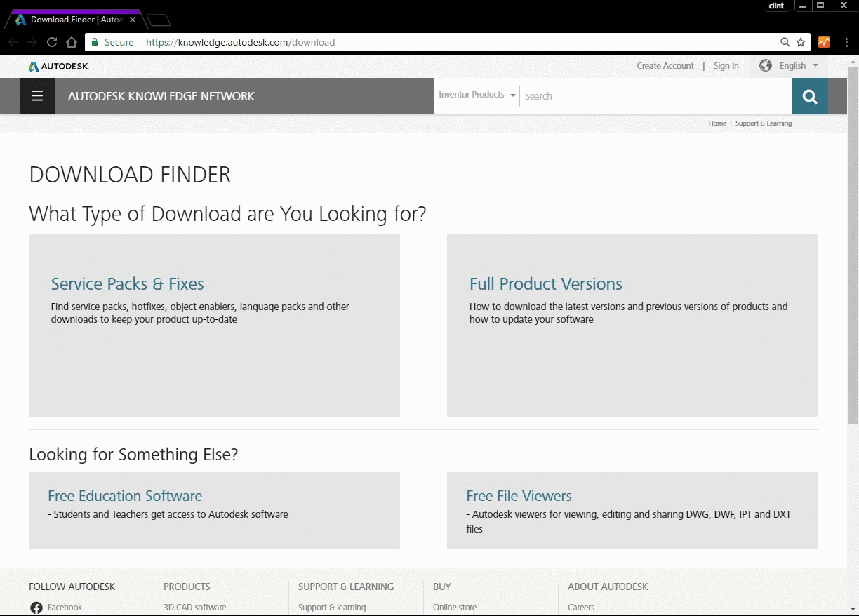This screenshot has width=859, height=616.
Task: Bookmark this page with star icon
Action: coord(801,42)
